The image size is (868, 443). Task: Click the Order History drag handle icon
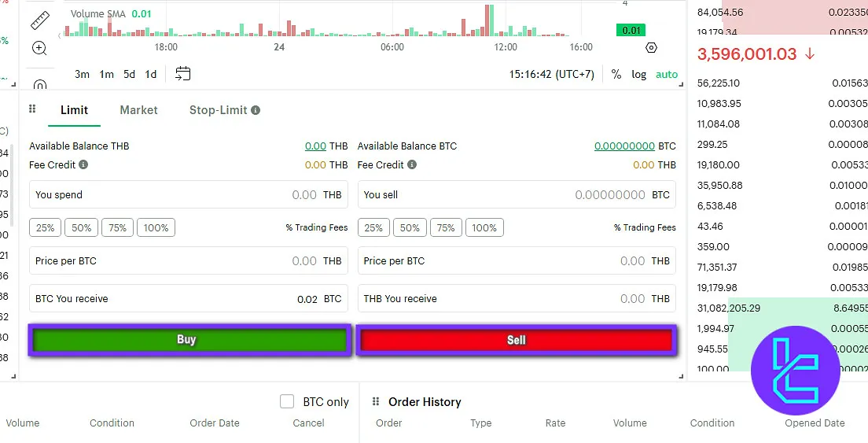click(376, 402)
